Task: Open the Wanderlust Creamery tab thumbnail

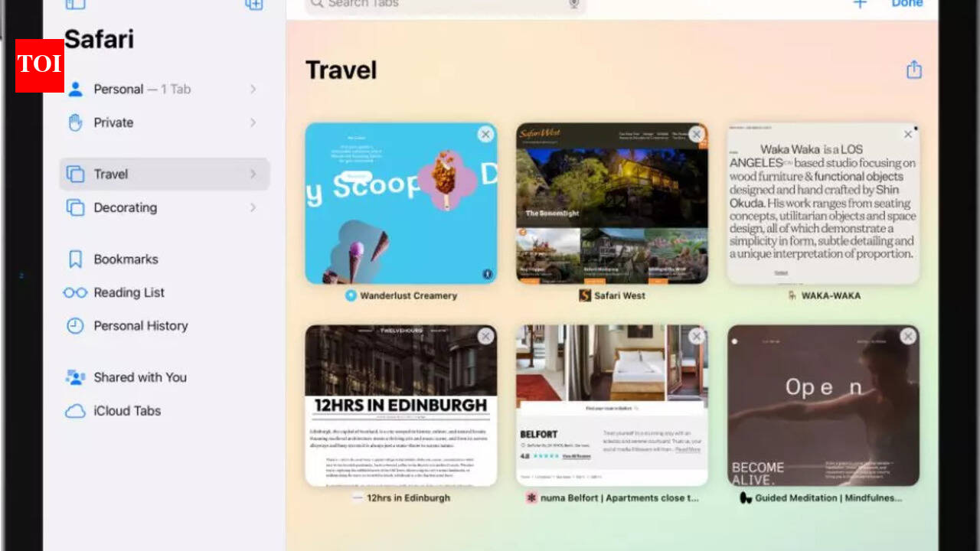Action: tap(401, 204)
